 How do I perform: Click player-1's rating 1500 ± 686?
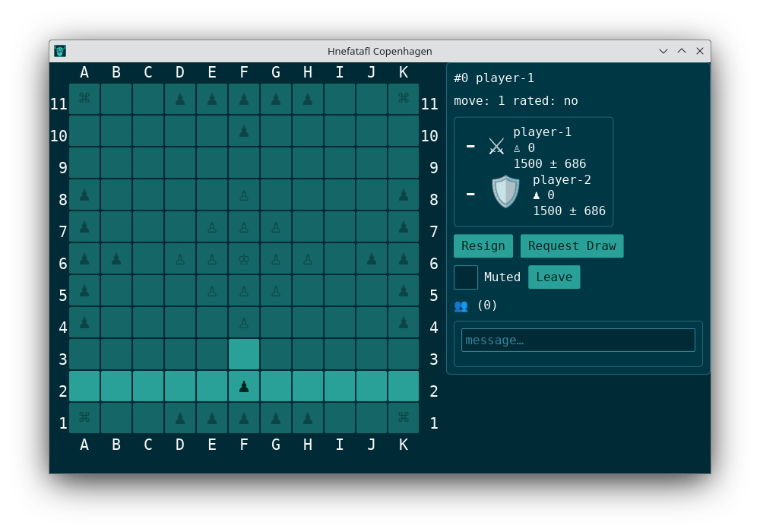pyautogui.click(x=549, y=163)
